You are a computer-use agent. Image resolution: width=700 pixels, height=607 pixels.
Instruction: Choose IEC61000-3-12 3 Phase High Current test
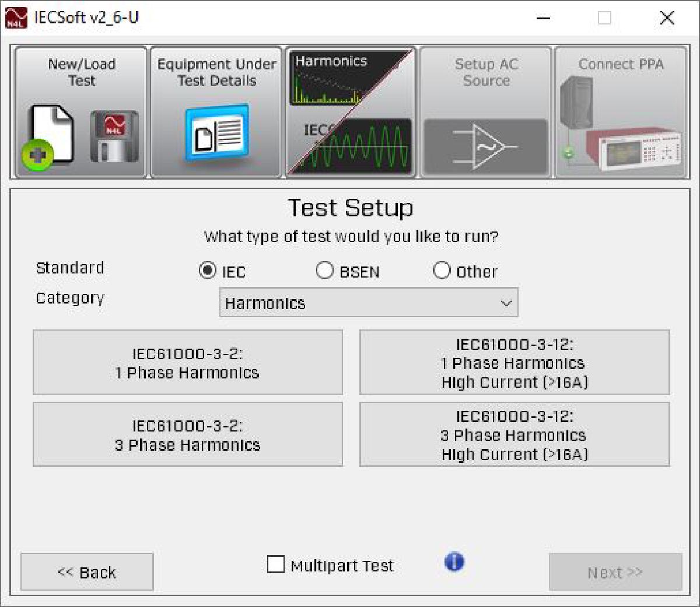point(514,434)
